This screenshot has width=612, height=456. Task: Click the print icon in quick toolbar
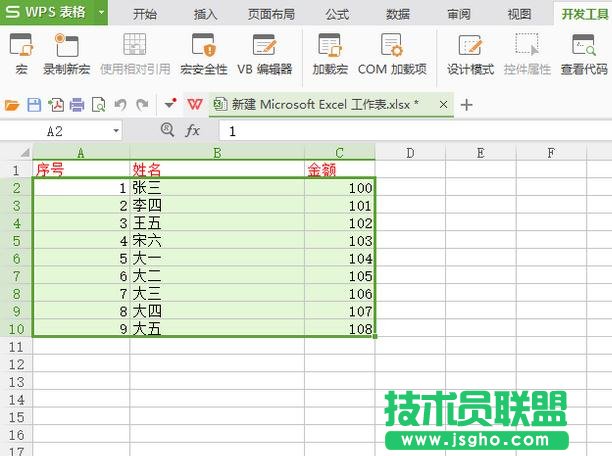click(77, 104)
